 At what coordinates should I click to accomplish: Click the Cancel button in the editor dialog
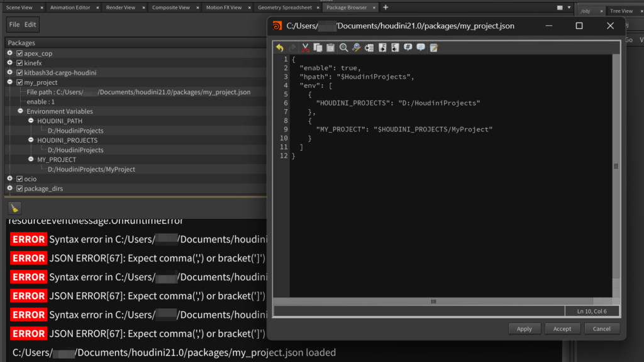[601, 329]
